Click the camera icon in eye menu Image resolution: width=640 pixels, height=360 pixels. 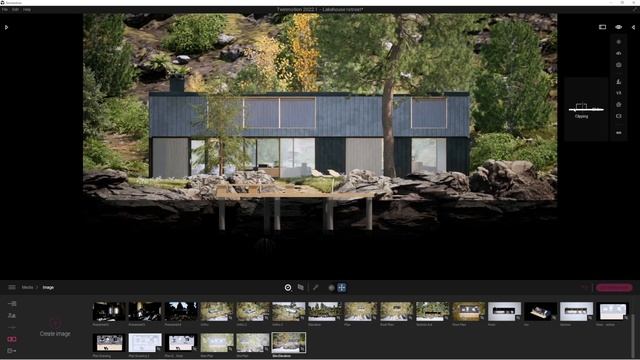tap(619, 65)
